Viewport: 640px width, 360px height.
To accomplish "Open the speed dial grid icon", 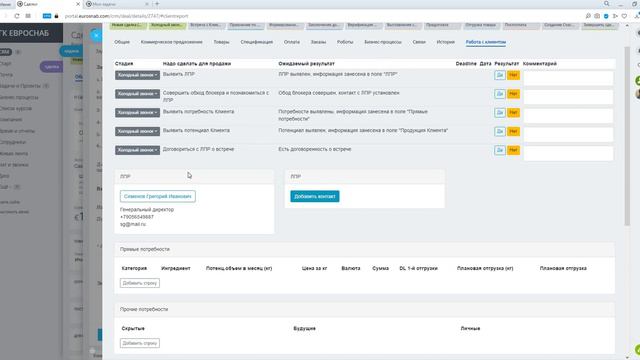I will tap(28, 16).
